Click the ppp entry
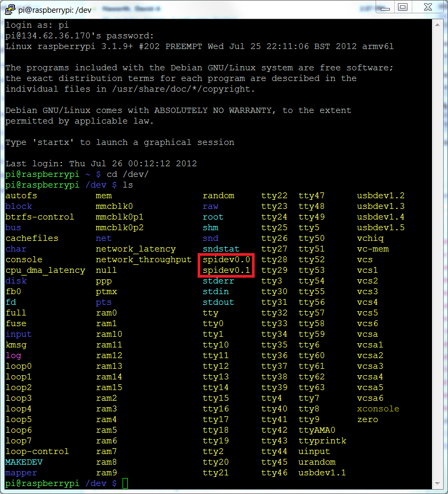Screen dimensions: 448x494 [103, 282]
